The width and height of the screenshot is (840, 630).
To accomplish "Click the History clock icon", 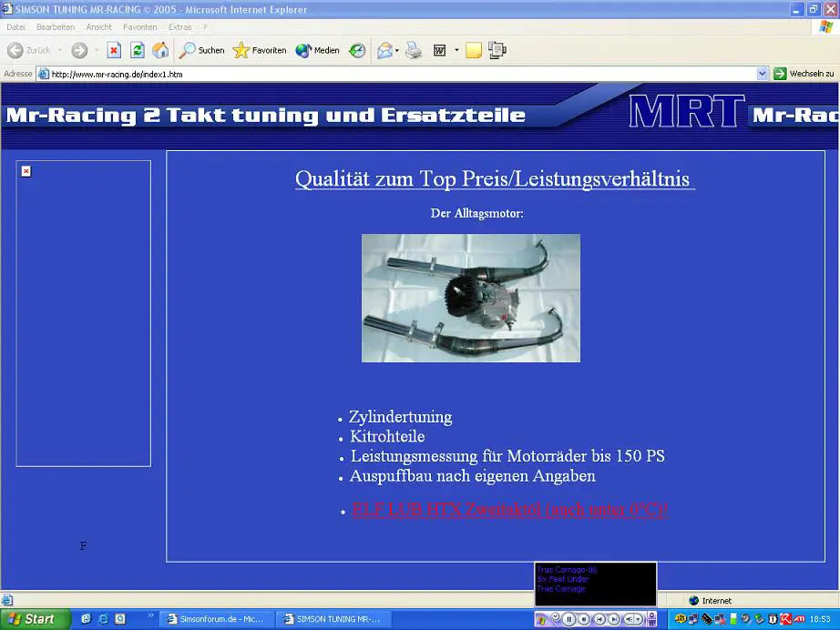I will coord(358,50).
